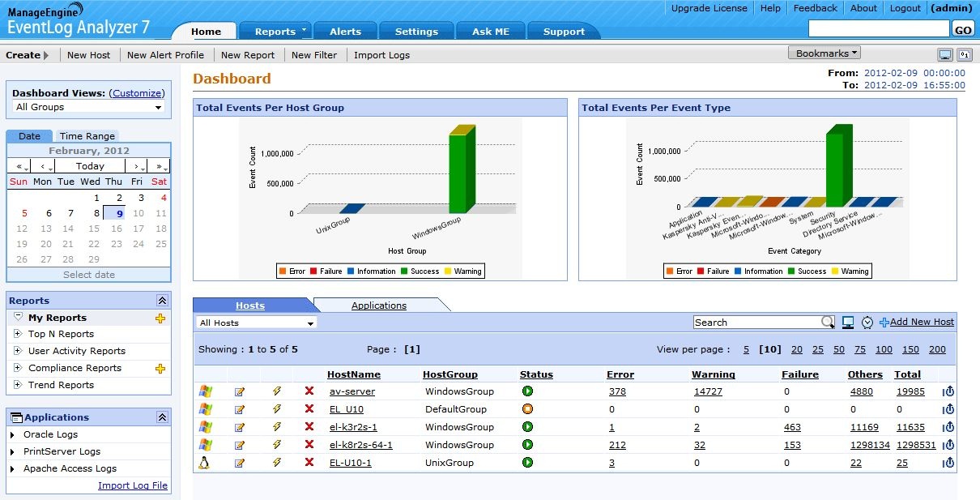This screenshot has width=980, height=500.
Task: Open the Support tab
Action: (x=564, y=32)
